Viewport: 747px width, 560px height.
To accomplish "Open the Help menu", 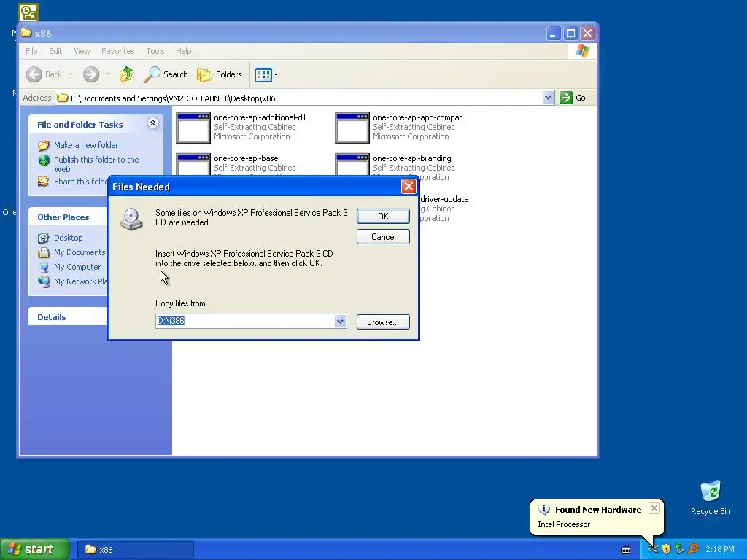I will coord(183,51).
